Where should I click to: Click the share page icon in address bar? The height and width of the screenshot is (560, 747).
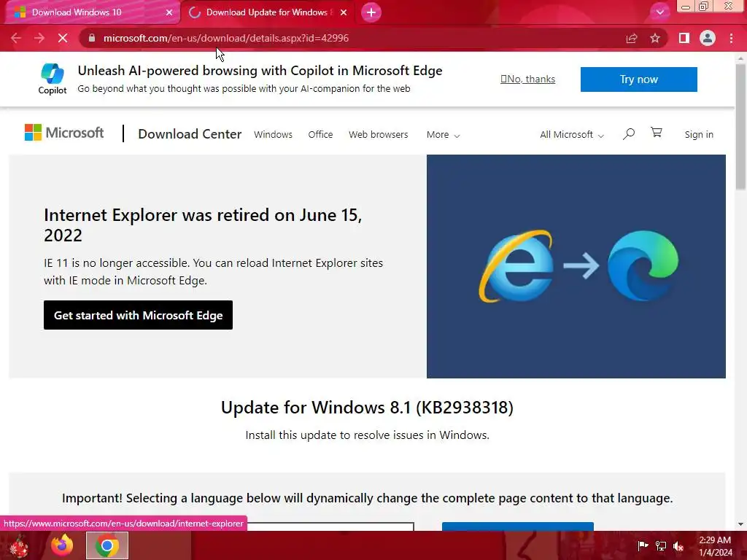coord(632,38)
